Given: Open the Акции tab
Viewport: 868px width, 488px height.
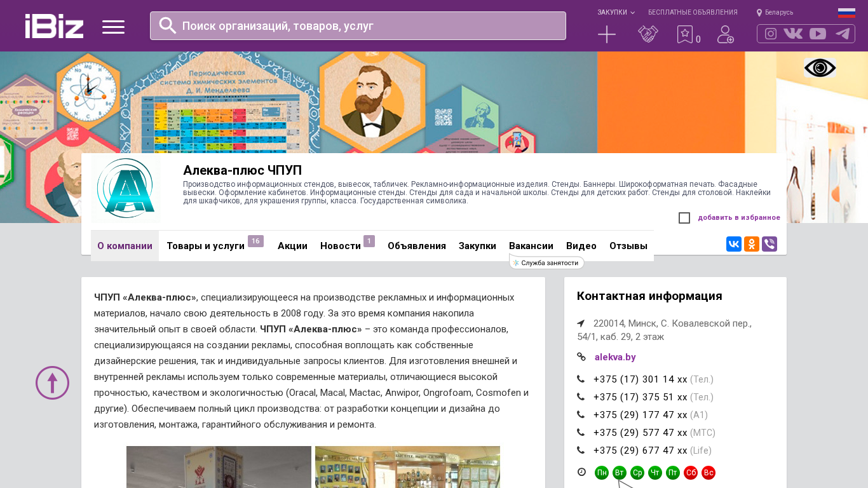Looking at the screenshot, I should (292, 246).
